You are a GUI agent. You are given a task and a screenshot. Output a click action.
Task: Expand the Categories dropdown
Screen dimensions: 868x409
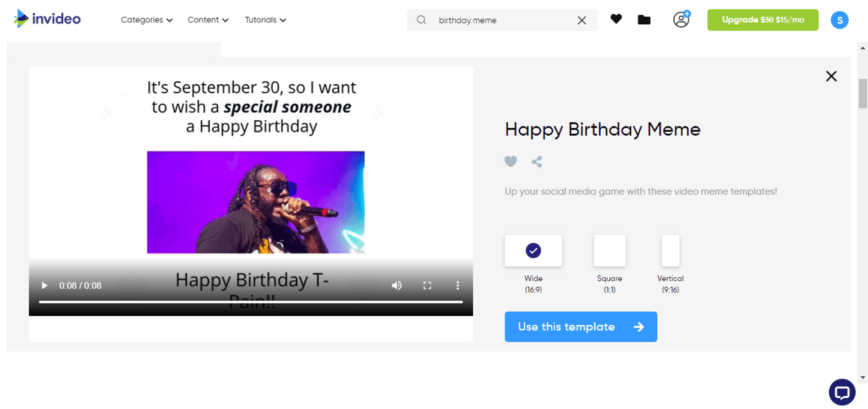click(146, 19)
